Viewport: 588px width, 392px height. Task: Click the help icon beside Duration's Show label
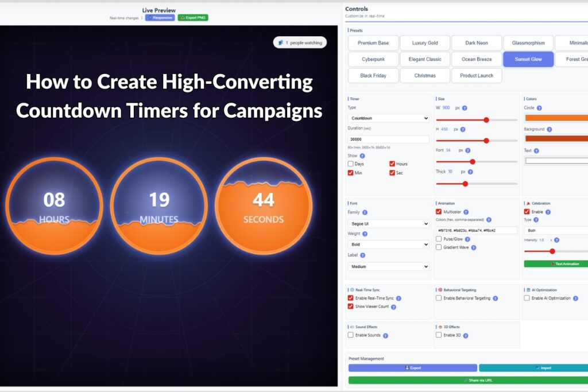coord(361,156)
